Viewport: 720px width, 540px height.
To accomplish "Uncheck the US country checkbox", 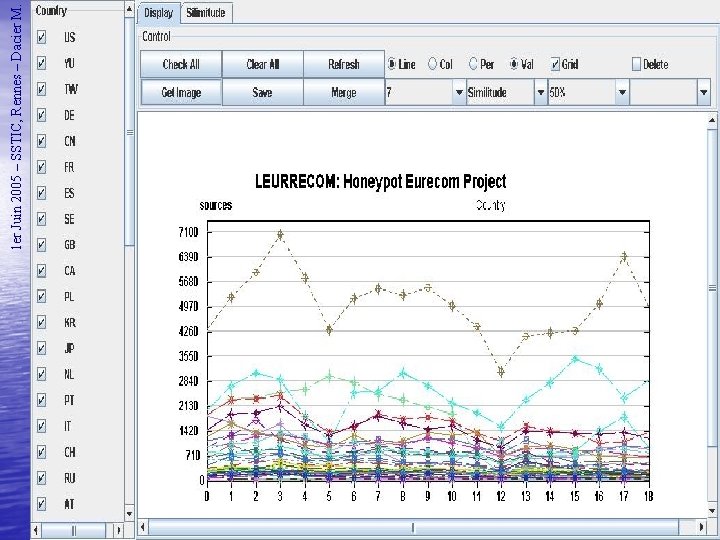I will click(41, 37).
